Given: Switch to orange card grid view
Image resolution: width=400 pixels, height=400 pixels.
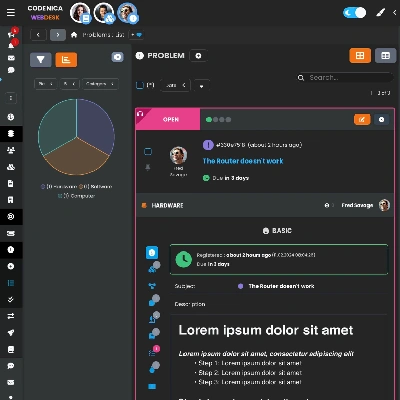Looking at the screenshot, I should [360, 56].
